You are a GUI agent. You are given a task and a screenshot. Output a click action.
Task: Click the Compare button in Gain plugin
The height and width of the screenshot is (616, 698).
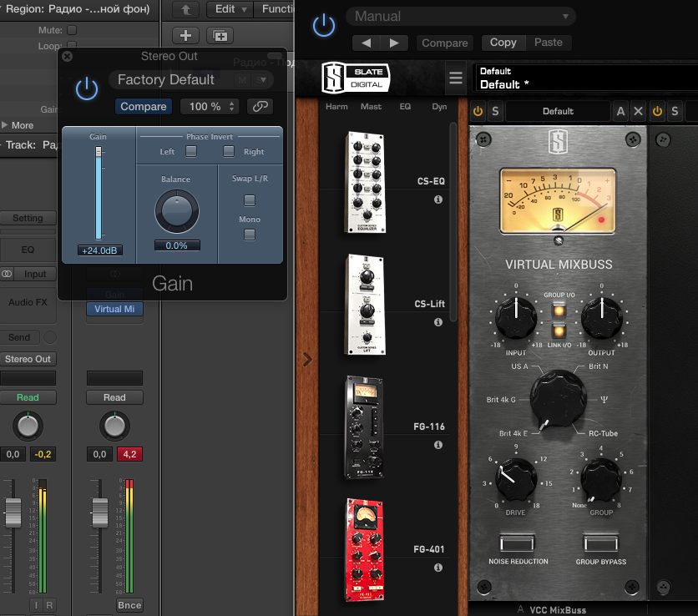point(144,106)
